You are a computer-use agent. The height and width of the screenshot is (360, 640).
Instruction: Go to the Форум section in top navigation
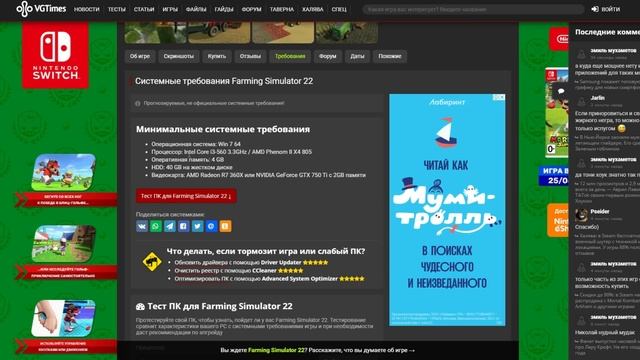coord(251,9)
